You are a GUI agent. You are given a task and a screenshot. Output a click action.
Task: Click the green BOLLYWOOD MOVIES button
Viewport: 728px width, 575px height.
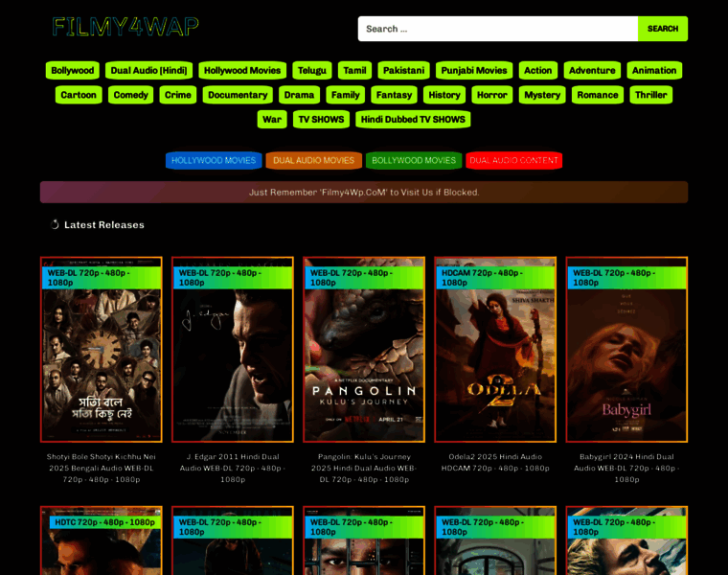coord(414,160)
